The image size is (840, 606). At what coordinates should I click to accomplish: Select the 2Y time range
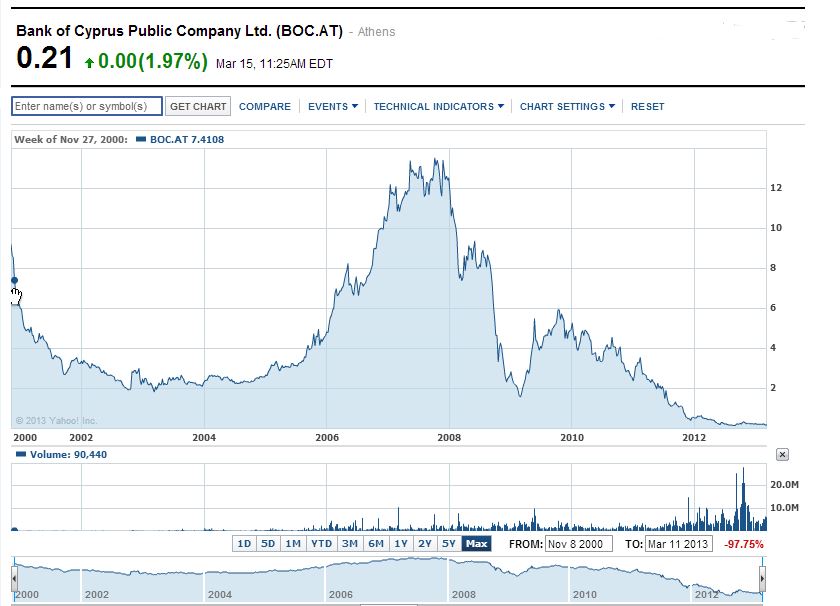(x=425, y=544)
